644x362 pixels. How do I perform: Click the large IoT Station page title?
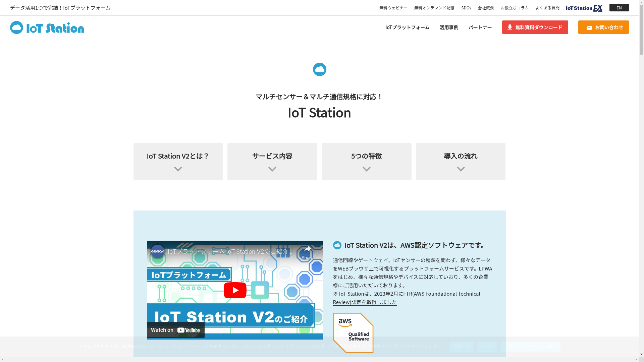tap(319, 112)
